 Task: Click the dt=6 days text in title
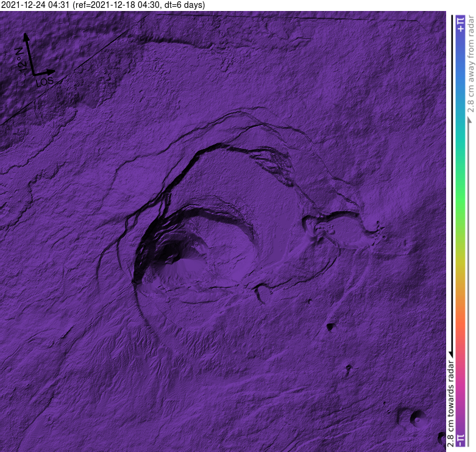pyautogui.click(x=184, y=5)
